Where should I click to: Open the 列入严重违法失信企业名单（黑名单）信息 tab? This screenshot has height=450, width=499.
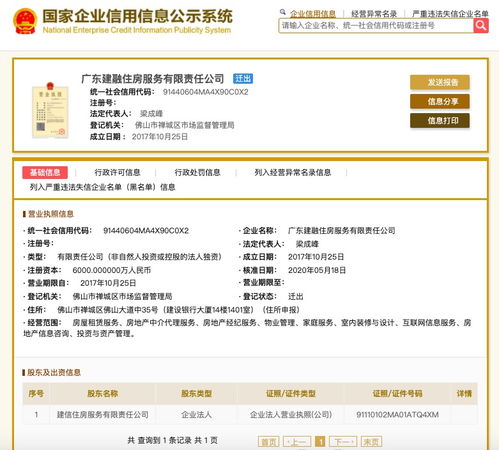click(102, 187)
